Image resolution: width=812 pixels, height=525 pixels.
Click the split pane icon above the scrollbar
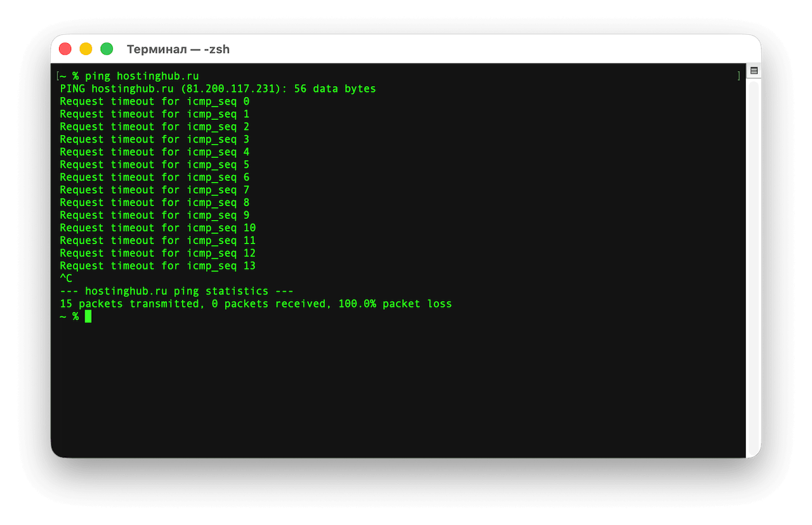click(x=754, y=70)
